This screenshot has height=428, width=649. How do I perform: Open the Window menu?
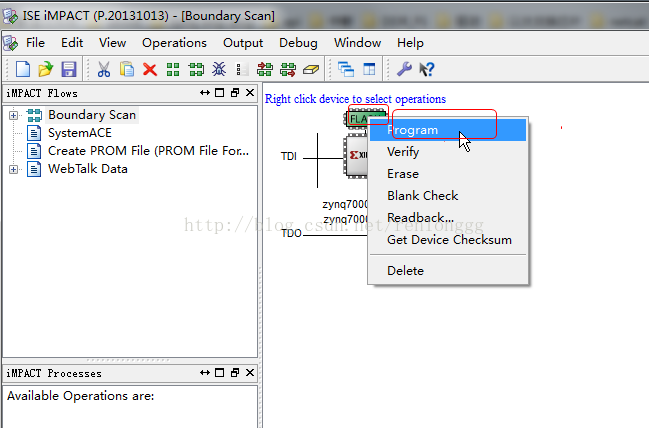(x=358, y=43)
